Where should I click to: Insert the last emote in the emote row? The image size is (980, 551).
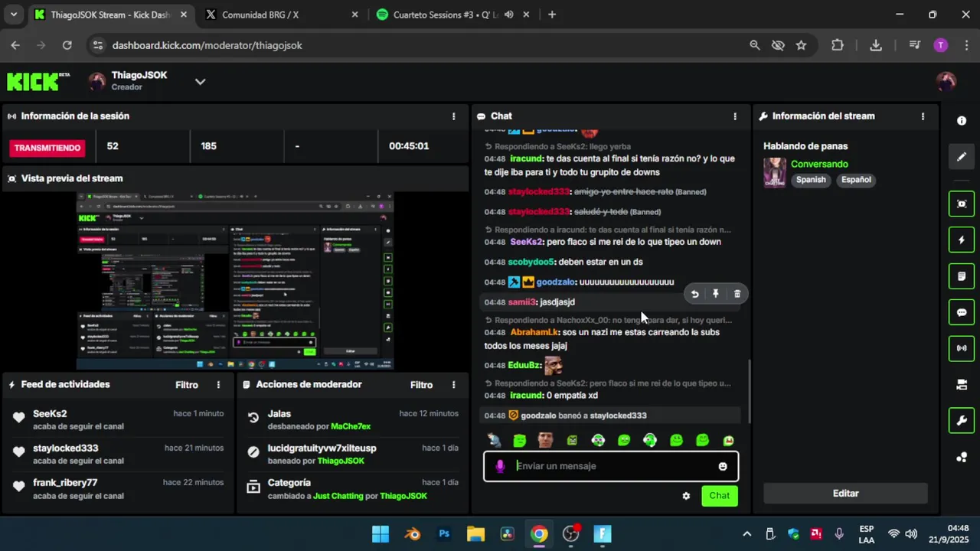tap(728, 440)
